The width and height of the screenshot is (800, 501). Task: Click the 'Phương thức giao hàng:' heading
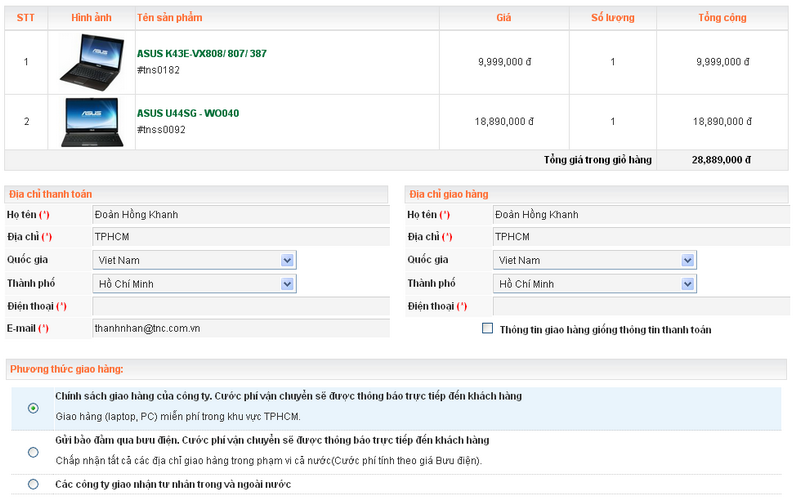tap(67, 369)
